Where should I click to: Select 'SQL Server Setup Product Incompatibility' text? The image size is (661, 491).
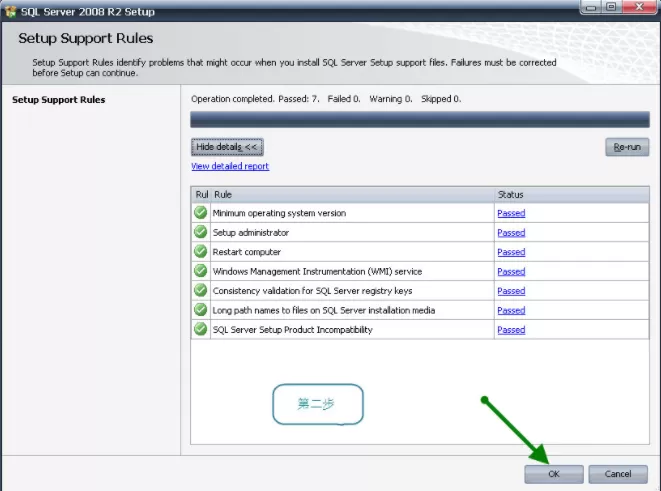(293, 330)
